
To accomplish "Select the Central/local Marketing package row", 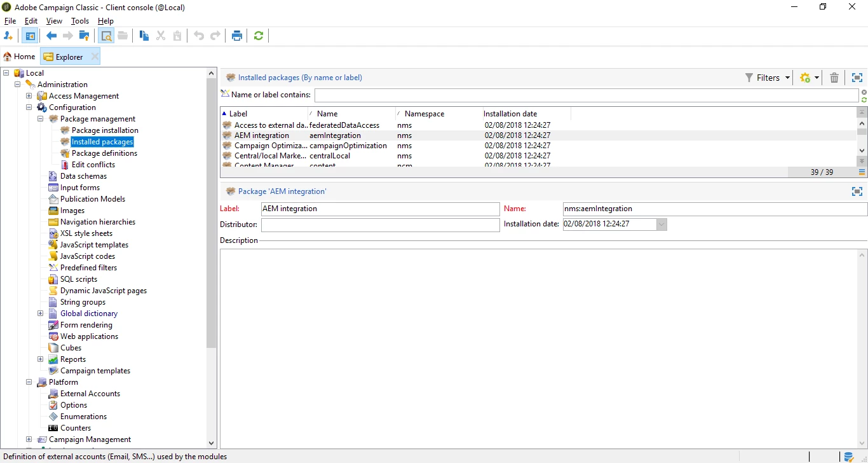I will (x=538, y=156).
